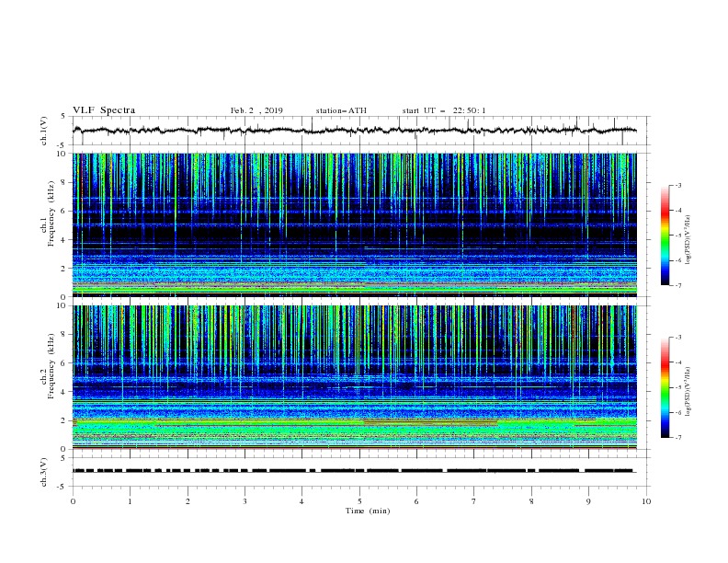The width and height of the screenshot is (728, 563).
Task: Click the lower PSD color scale bar
Action: (x=665, y=387)
